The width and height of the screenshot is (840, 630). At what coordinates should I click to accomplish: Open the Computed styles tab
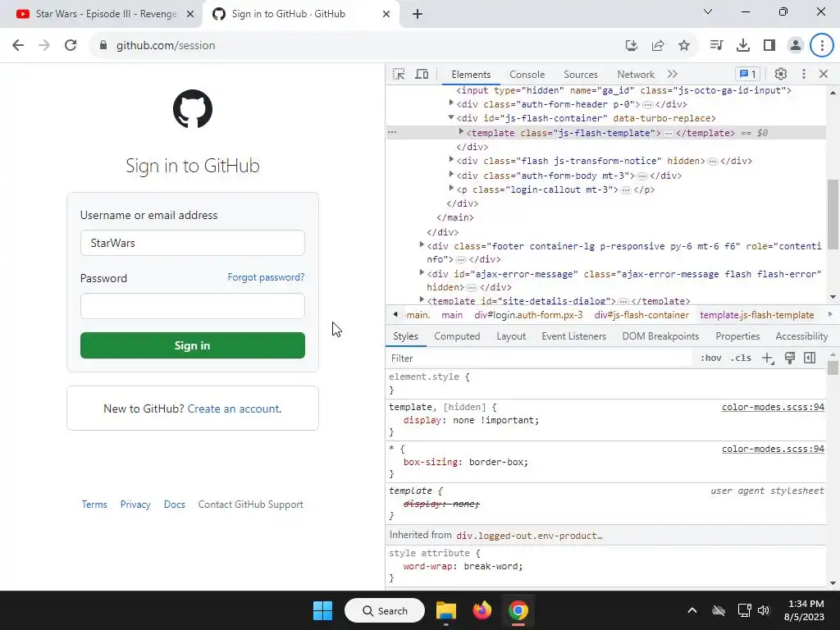457,336
